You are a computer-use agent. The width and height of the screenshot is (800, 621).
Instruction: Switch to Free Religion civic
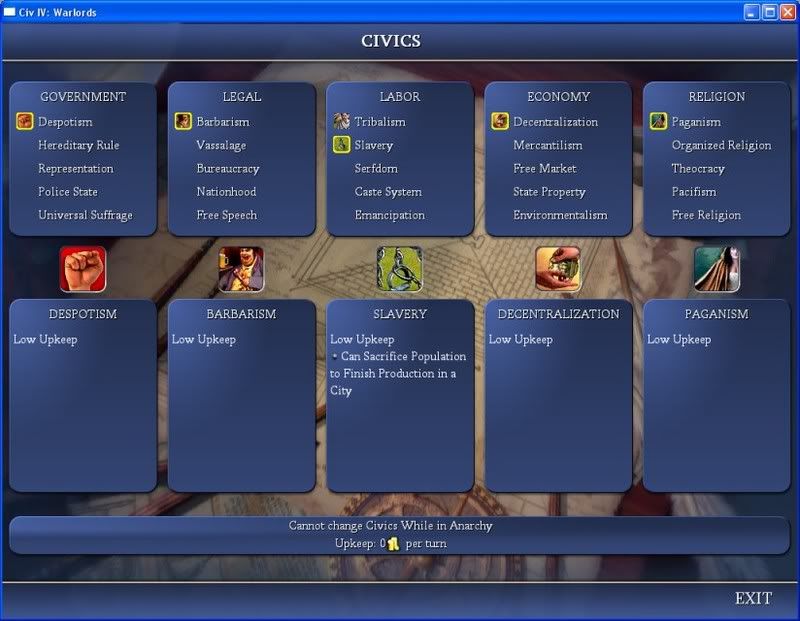706,215
